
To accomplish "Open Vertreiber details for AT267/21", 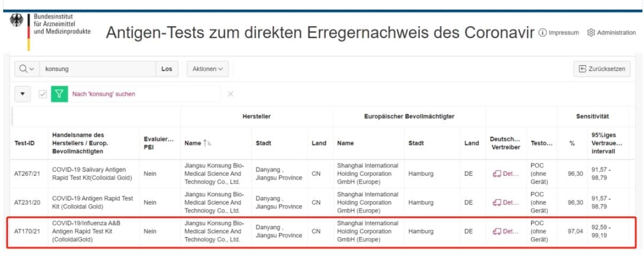I will (505, 174).
